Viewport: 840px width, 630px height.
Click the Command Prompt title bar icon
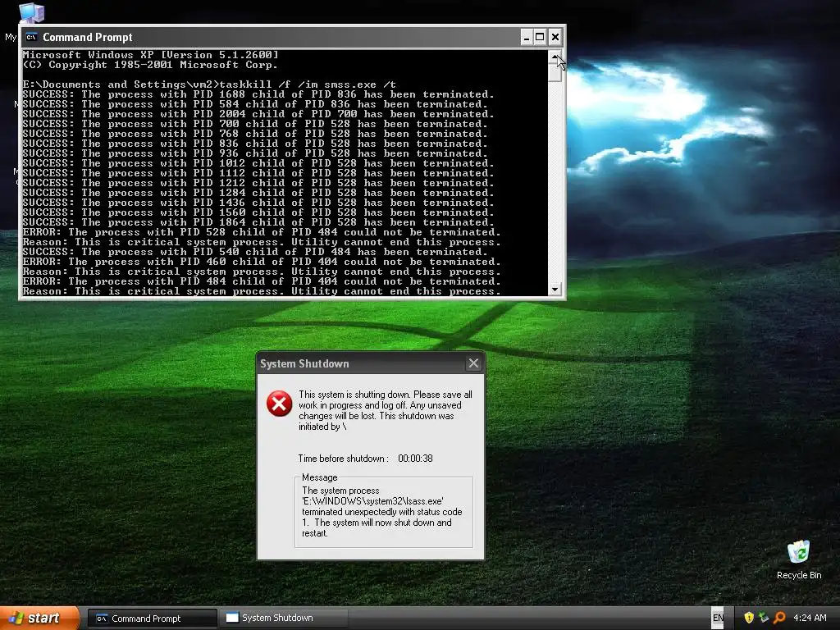(32, 37)
